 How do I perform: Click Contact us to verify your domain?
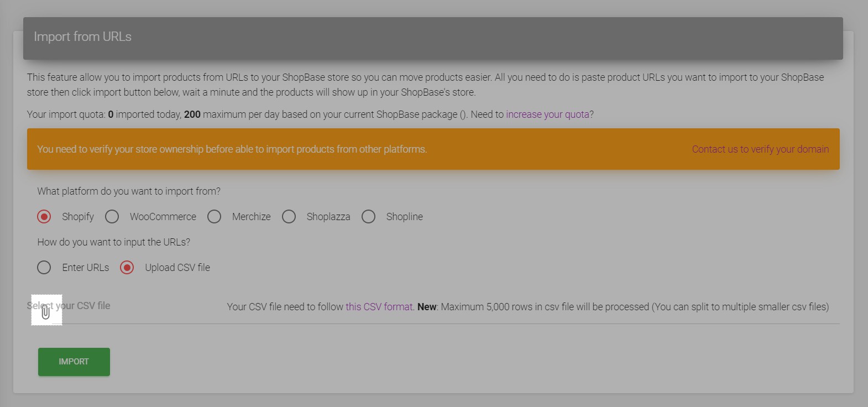(x=760, y=149)
